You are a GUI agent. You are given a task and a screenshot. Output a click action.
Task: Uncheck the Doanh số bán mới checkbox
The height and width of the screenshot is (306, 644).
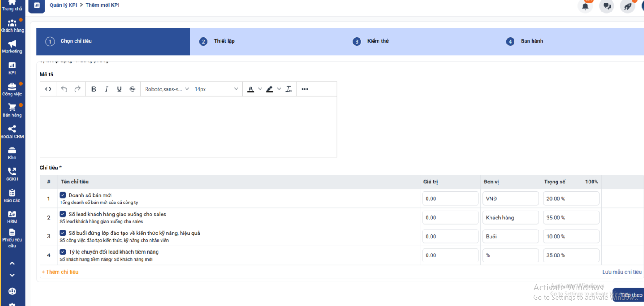pos(63,195)
